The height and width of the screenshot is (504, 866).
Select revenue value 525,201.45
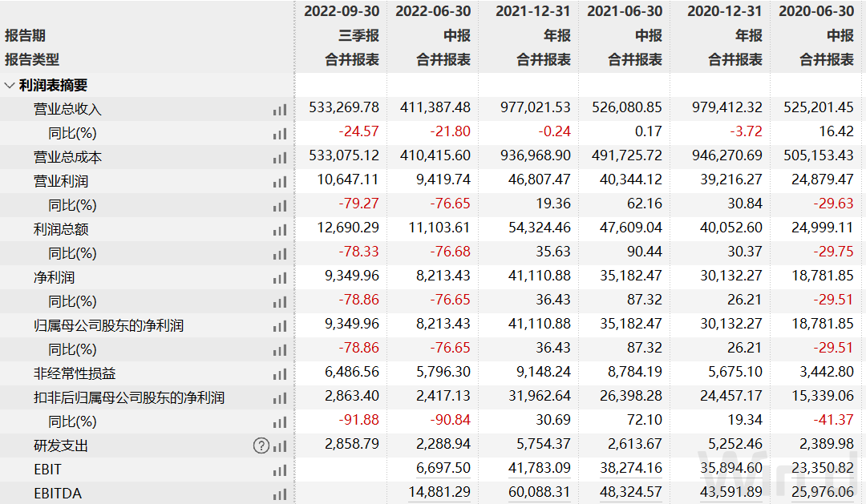[x=819, y=107]
